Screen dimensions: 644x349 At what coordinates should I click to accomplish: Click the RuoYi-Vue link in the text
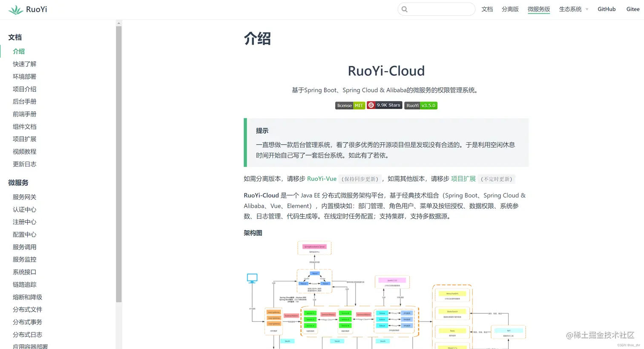click(322, 179)
